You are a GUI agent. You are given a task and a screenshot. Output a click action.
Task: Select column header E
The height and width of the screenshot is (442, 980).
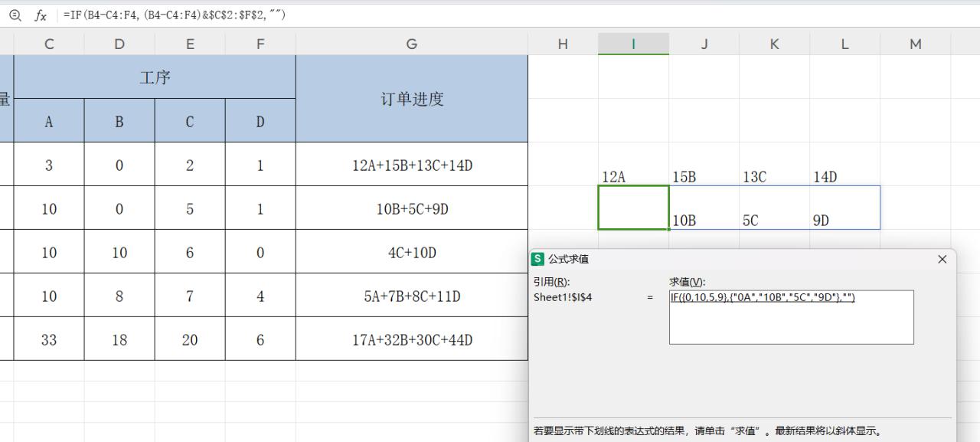[190, 44]
